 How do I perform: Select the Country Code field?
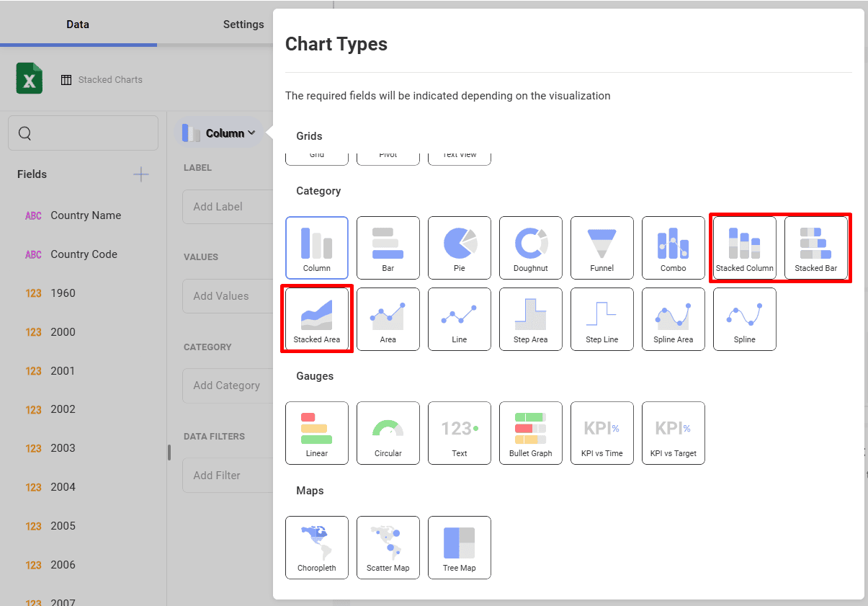tap(84, 254)
